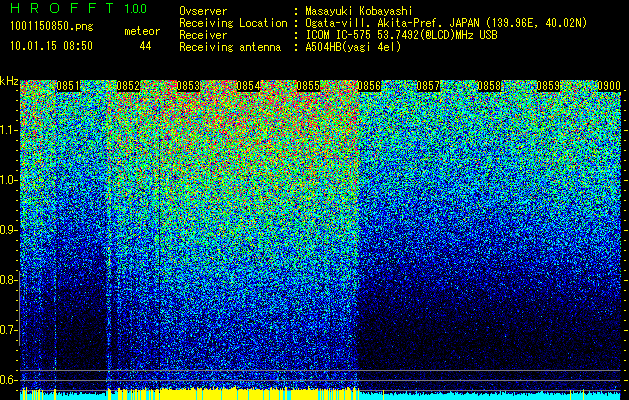Viewport: 629px width, 400px height.
Task: Click the kHz axis unit label
Action: point(9,81)
